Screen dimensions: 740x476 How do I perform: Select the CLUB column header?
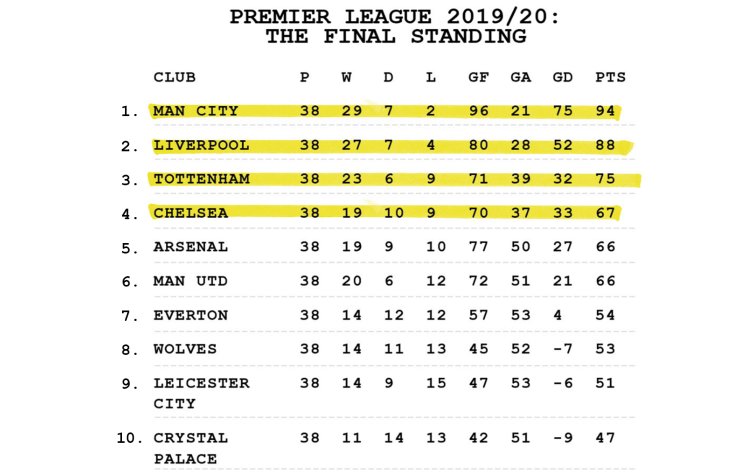click(174, 77)
